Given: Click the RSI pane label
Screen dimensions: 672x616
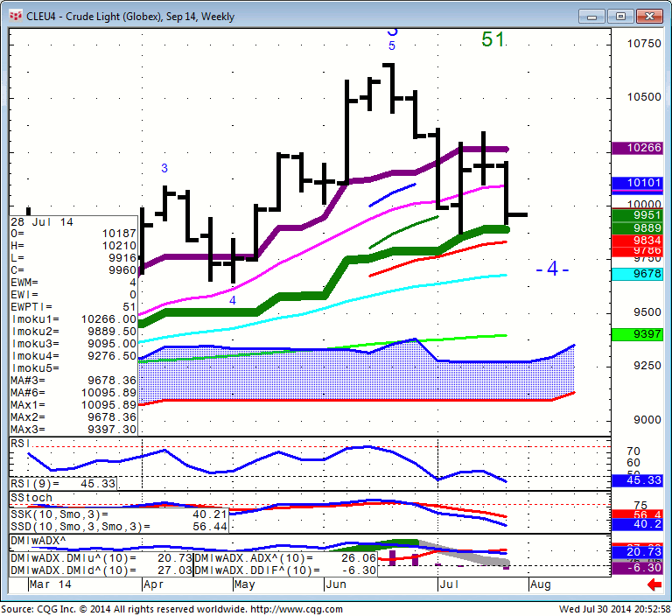Looking at the screenshot, I should pos(20,444).
